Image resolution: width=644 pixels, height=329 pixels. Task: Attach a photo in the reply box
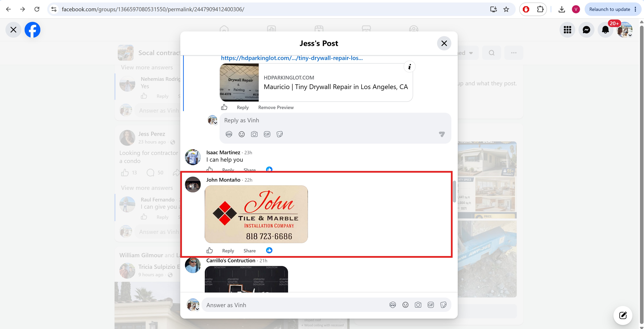(254, 134)
